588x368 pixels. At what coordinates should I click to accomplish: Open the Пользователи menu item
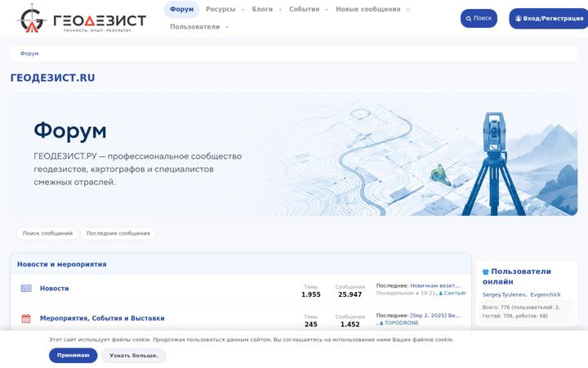(x=194, y=27)
